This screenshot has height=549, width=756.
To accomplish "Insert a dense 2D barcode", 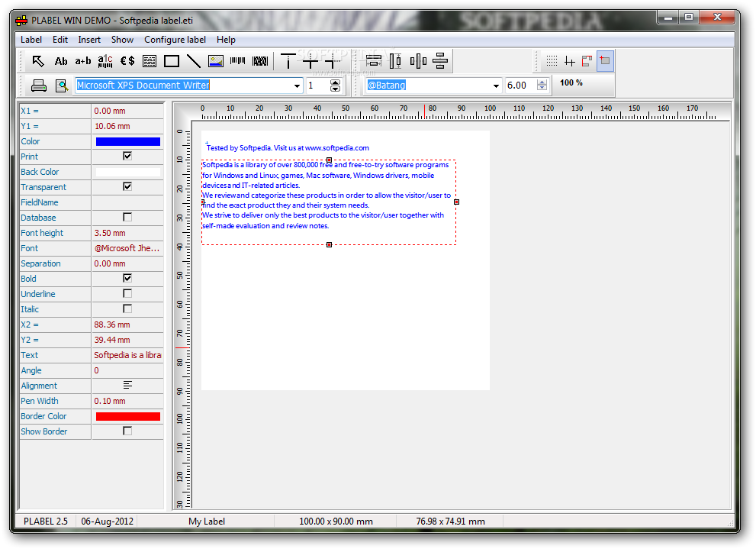I will click(260, 61).
